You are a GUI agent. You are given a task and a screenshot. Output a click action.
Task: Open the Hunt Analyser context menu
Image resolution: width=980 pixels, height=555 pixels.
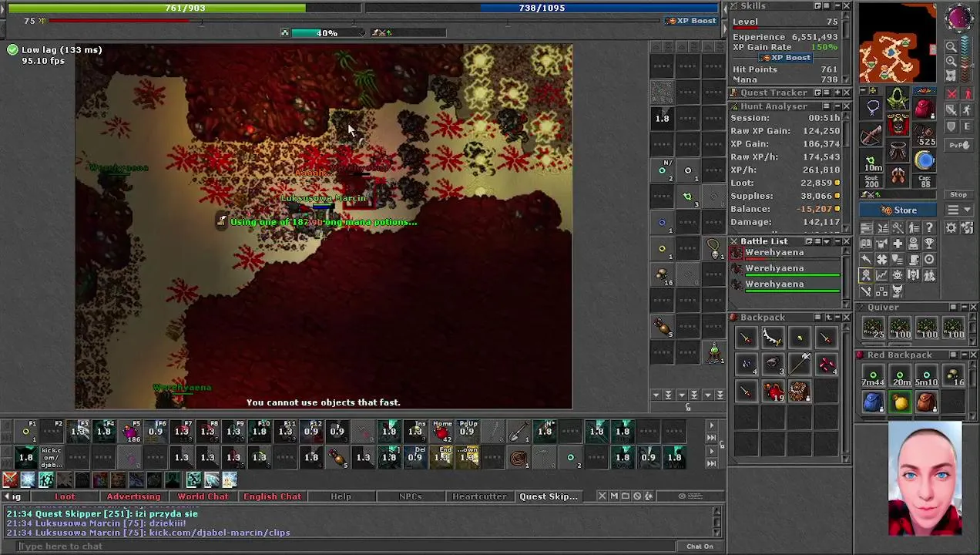click(826, 106)
